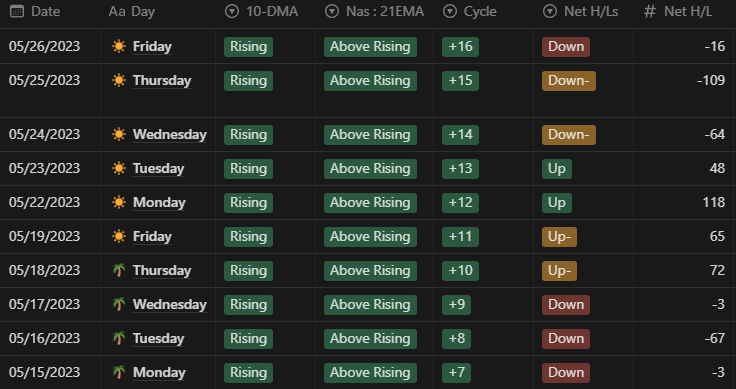The height and width of the screenshot is (389, 736).
Task: Select the -67 Net H/L value
Action: click(x=715, y=338)
